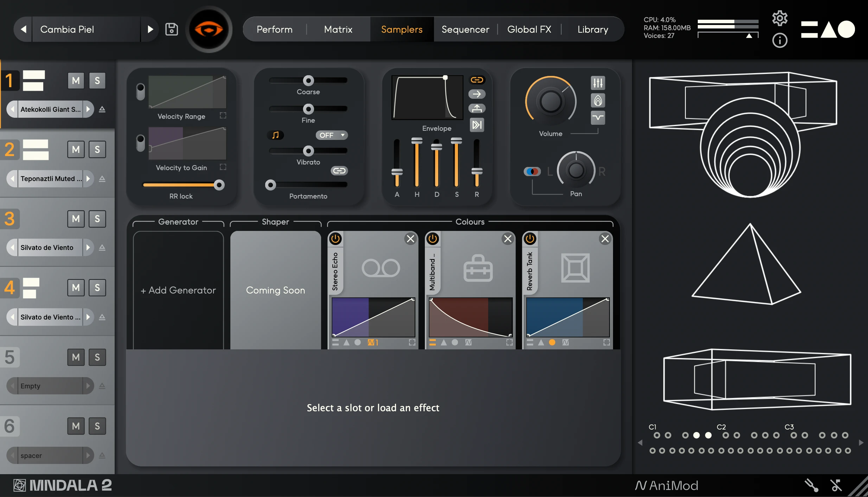This screenshot has width=868, height=497.
Task: Open the OFF vibrato dropdown
Action: [x=332, y=135]
